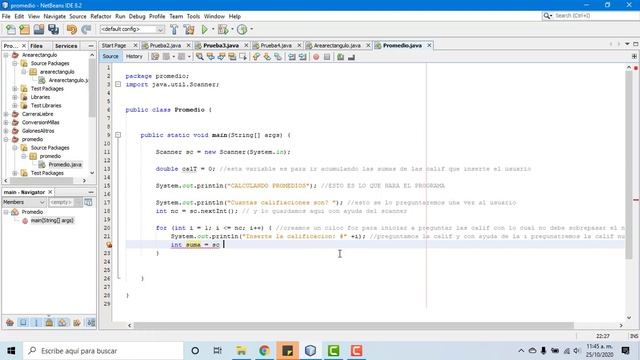Switch to the Prueba3.java tab

point(221,45)
